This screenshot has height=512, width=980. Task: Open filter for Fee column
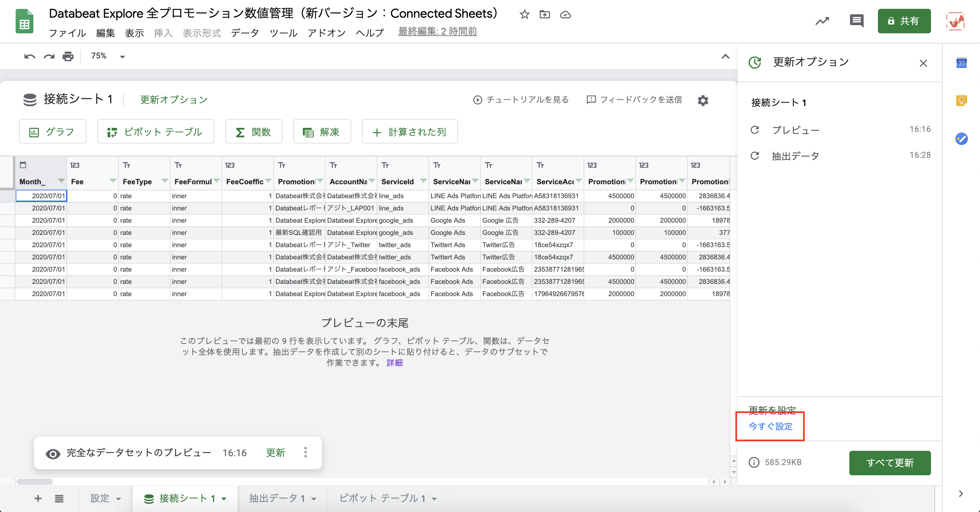(x=113, y=181)
